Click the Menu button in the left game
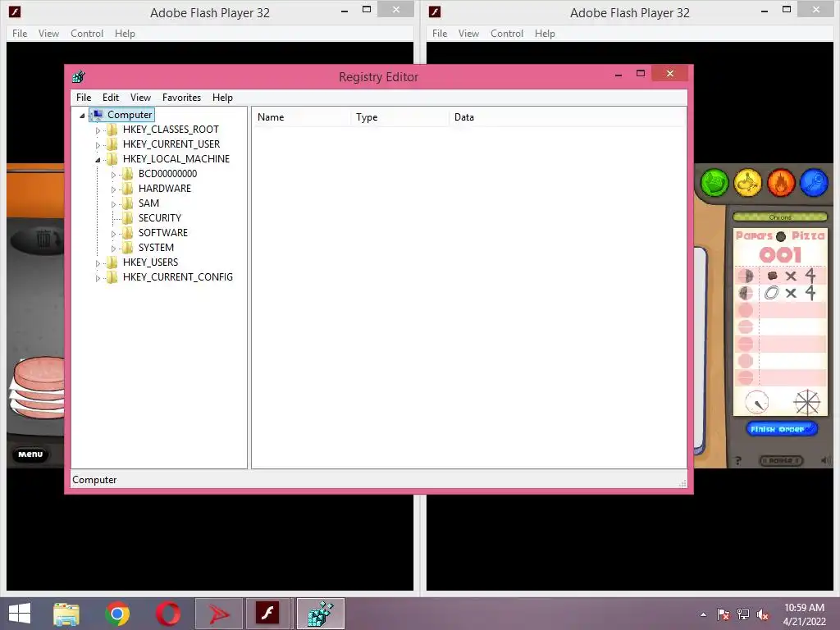 [x=30, y=454]
